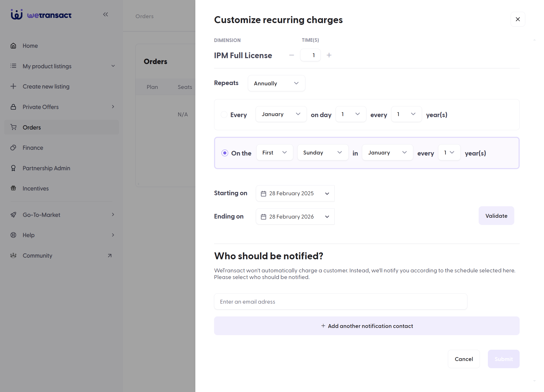The image size is (544, 392).
Task: Open the First ordinal dropdown
Action: 275,152
